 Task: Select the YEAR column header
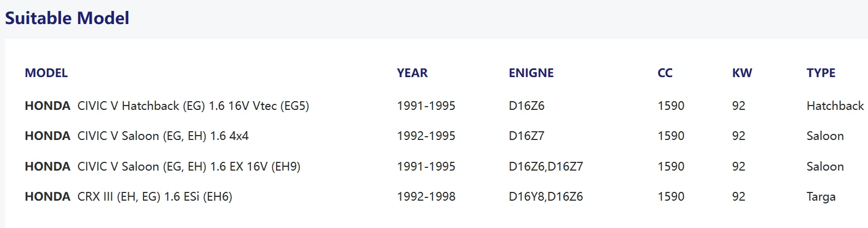[412, 73]
